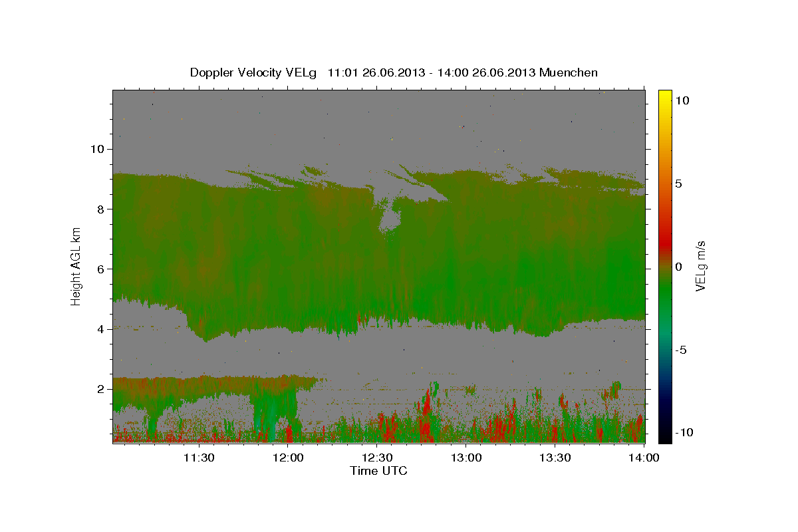Click the 14:00 time tick label
798x532 pixels.
coord(644,458)
